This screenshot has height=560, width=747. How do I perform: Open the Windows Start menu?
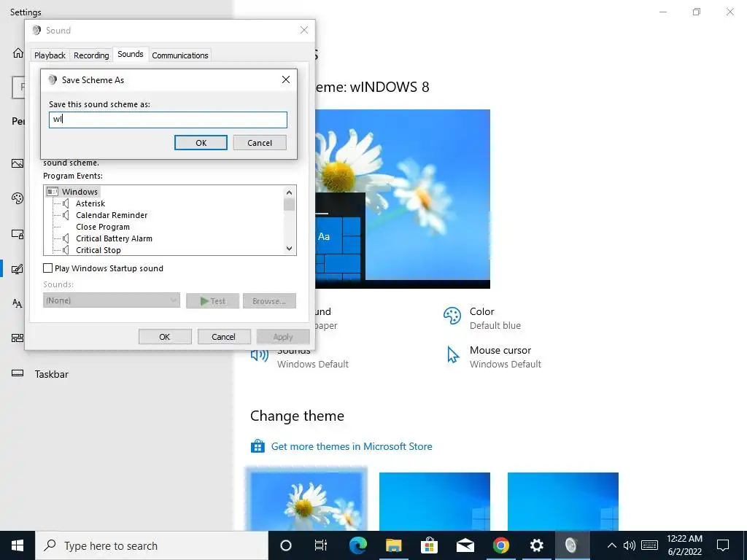click(x=18, y=545)
